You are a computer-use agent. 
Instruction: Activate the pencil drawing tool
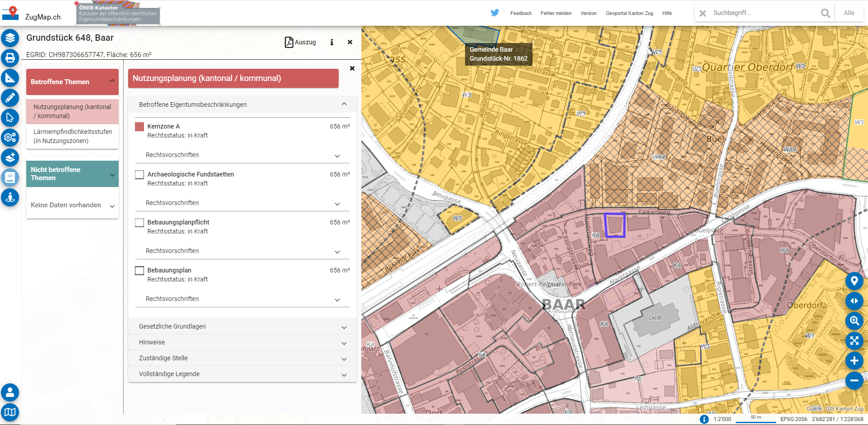point(10,97)
